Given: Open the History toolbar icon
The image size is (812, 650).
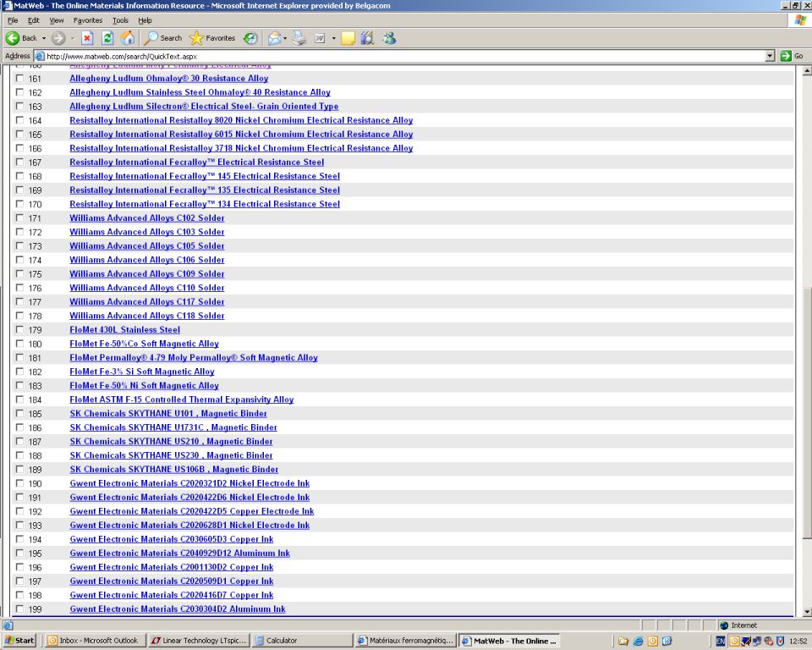Looking at the screenshot, I should click(x=250, y=38).
